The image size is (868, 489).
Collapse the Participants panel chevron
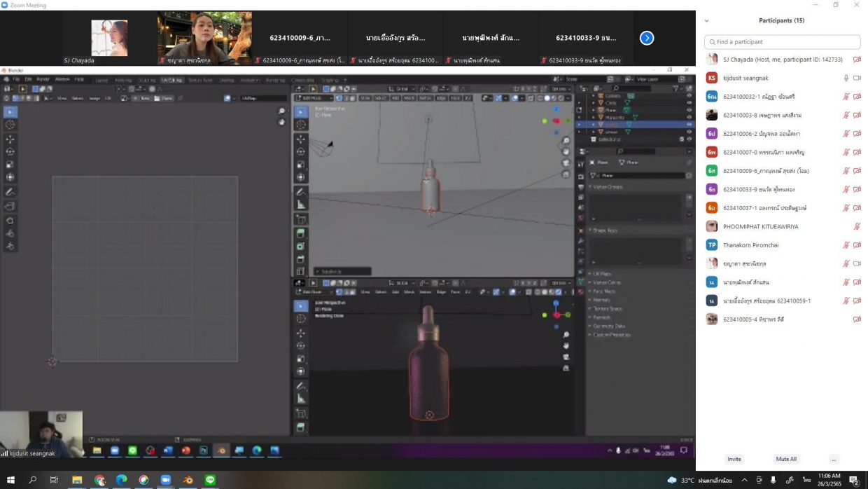click(706, 21)
